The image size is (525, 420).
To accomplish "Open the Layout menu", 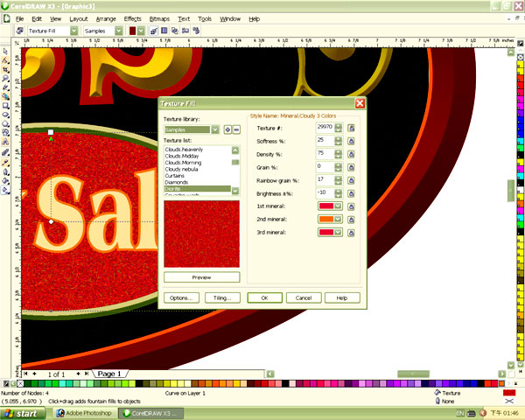I will tap(79, 19).
